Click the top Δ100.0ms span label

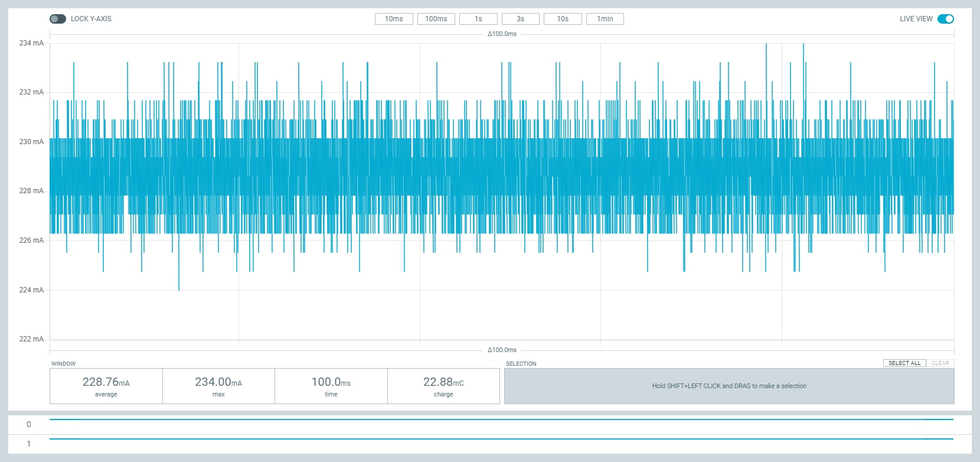[x=502, y=34]
